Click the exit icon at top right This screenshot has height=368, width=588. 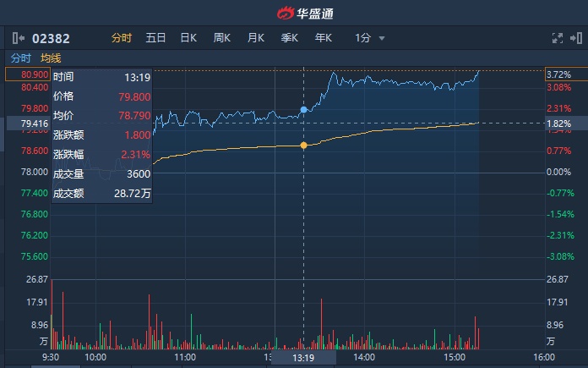pyautogui.click(x=576, y=38)
